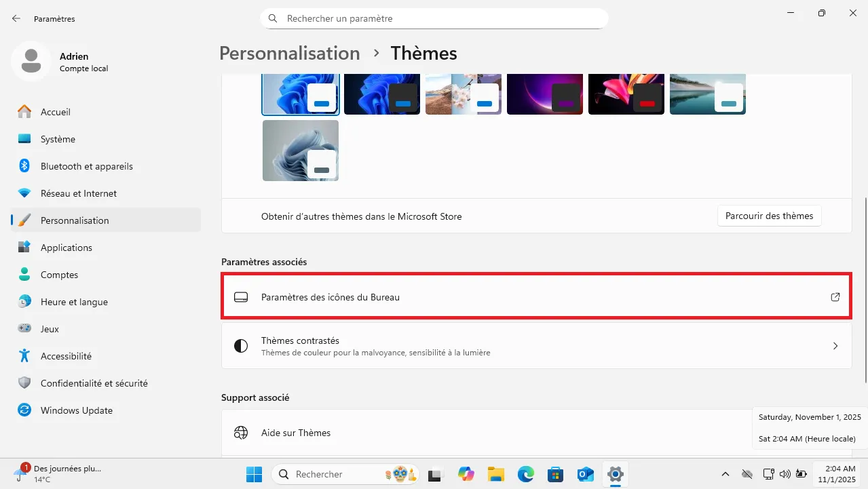
Task: Open Outlook from the taskbar
Action: point(585,474)
